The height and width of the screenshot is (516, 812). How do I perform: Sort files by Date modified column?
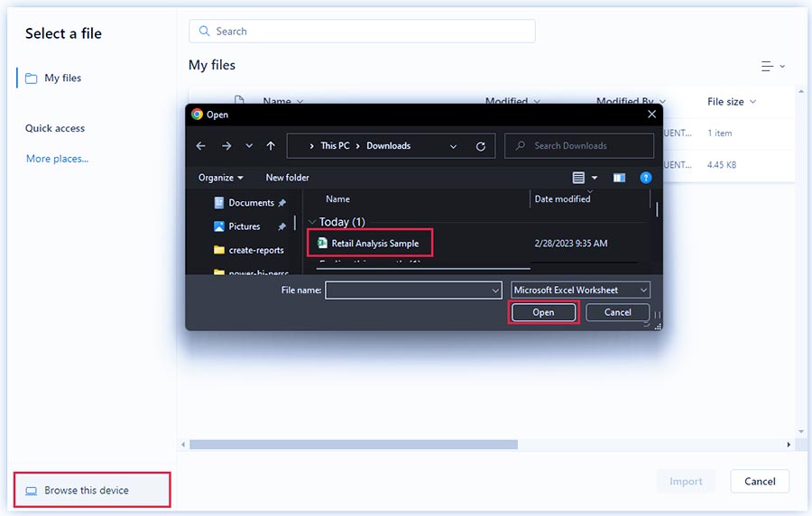[x=562, y=199]
